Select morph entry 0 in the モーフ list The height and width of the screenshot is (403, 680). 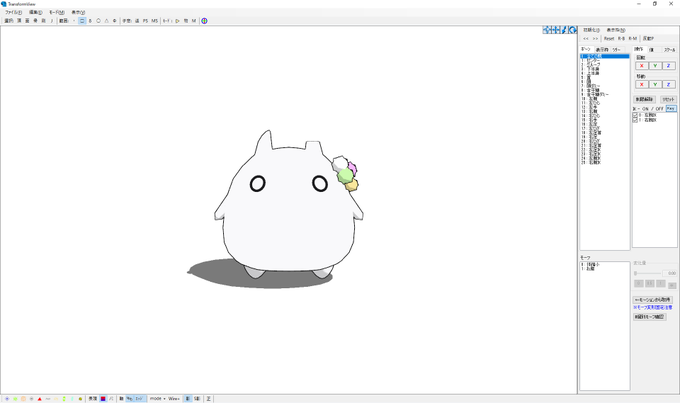click(x=605, y=264)
